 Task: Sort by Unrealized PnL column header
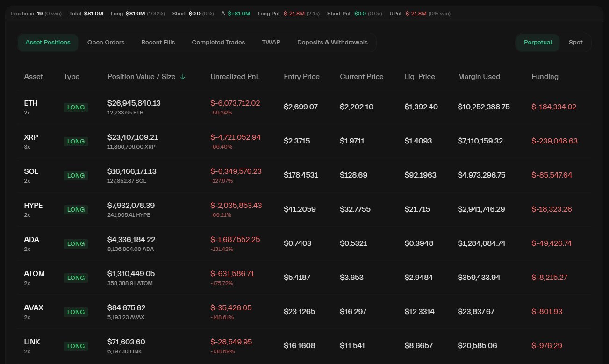pos(235,77)
